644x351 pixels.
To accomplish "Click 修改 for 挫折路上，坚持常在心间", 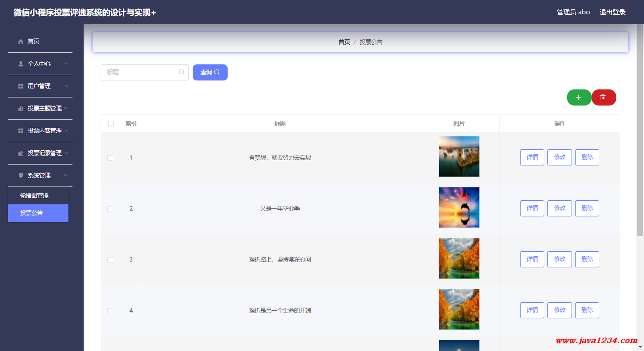I will coord(559,259).
